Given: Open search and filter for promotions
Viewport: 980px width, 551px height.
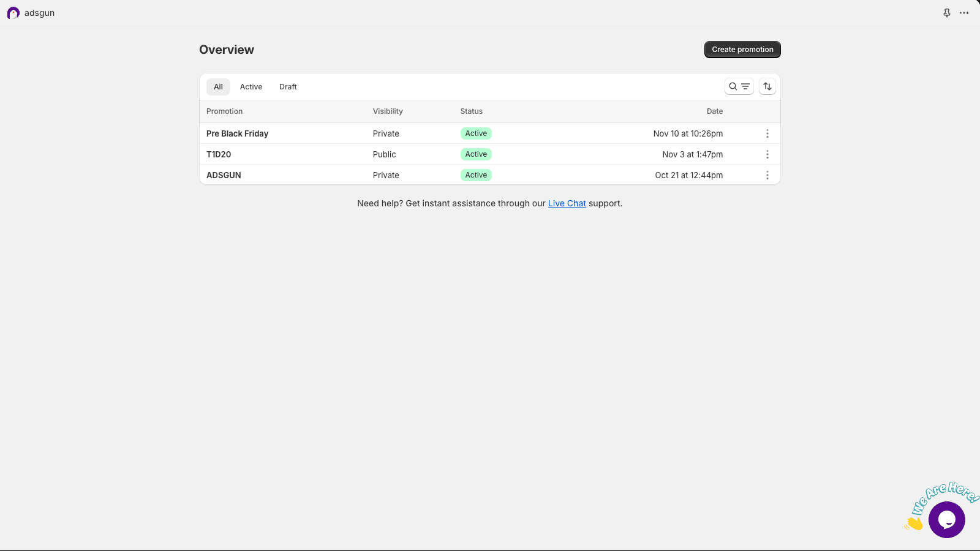Looking at the screenshot, I should pyautogui.click(x=739, y=86).
